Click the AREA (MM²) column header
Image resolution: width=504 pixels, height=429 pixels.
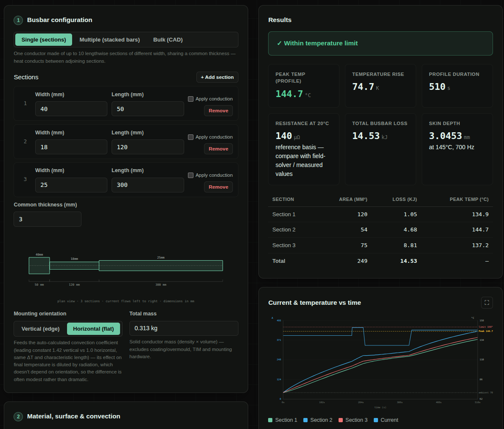(353, 199)
